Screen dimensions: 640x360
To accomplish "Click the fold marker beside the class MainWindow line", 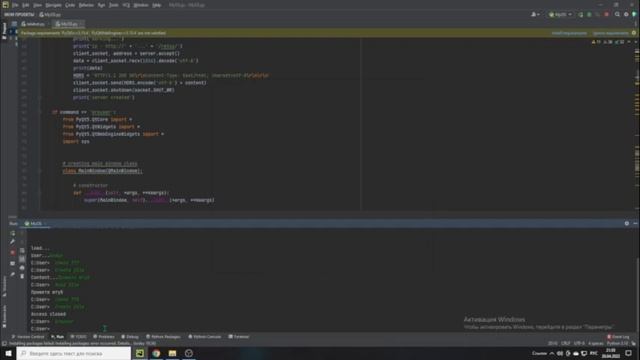I will click(x=40, y=171).
